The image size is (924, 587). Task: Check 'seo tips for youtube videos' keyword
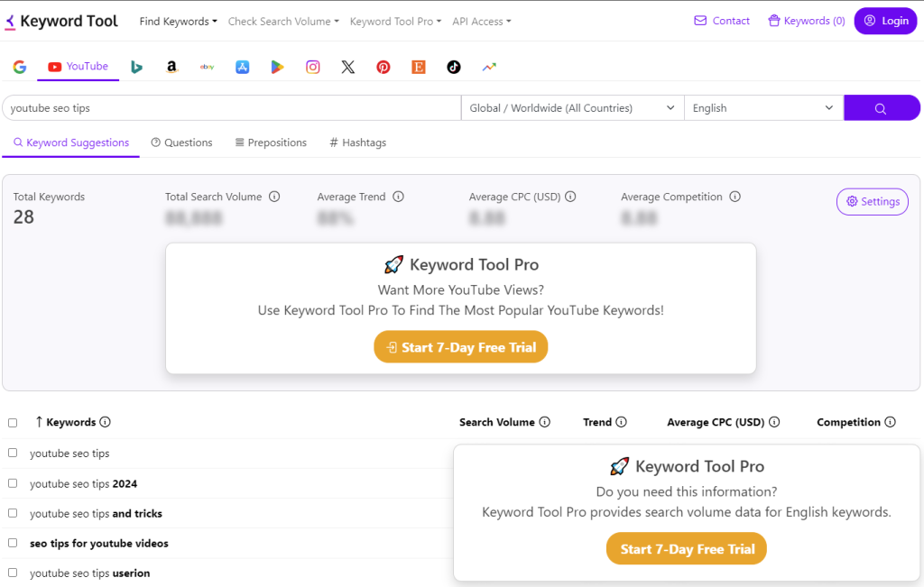click(x=13, y=543)
